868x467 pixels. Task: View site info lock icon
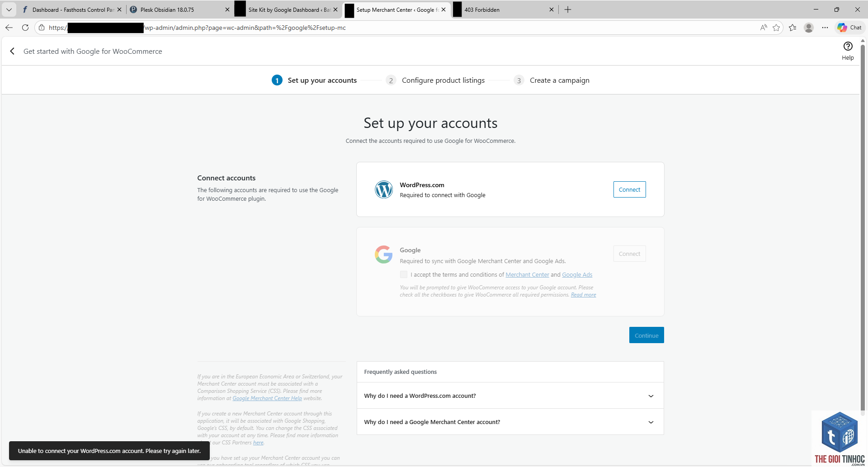click(42, 28)
